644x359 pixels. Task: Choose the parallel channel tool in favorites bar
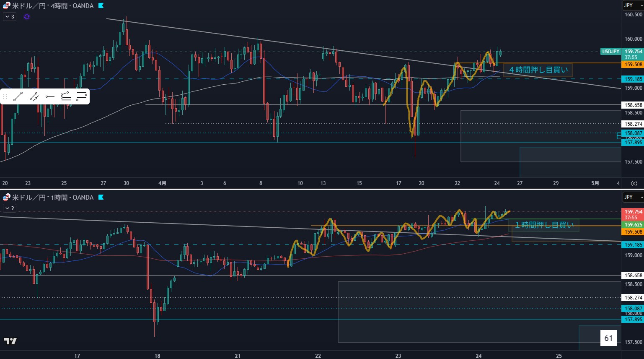[x=34, y=96]
